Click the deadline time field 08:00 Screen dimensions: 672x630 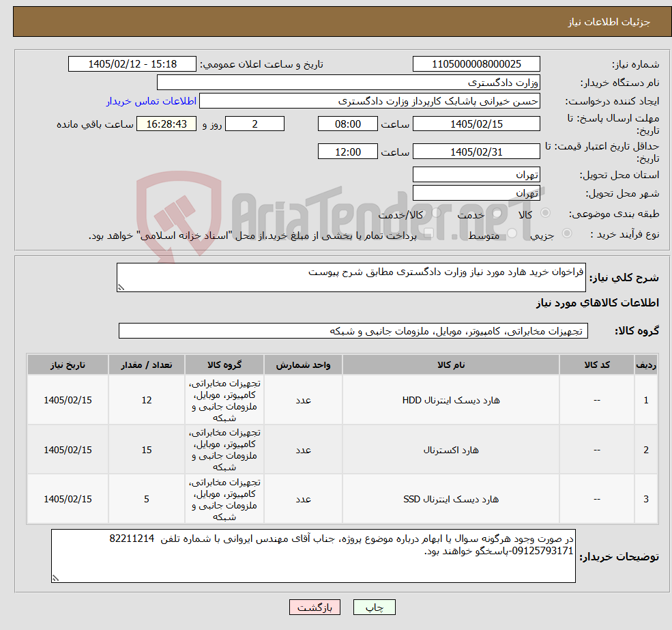coord(347,124)
